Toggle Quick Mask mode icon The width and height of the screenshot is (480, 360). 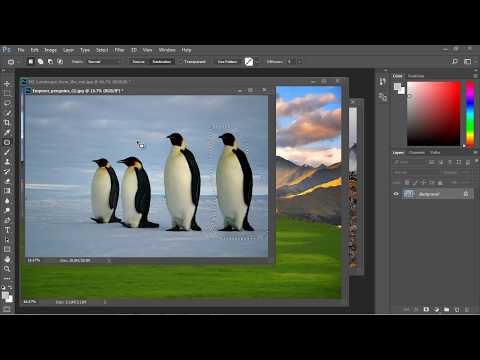tap(7, 309)
